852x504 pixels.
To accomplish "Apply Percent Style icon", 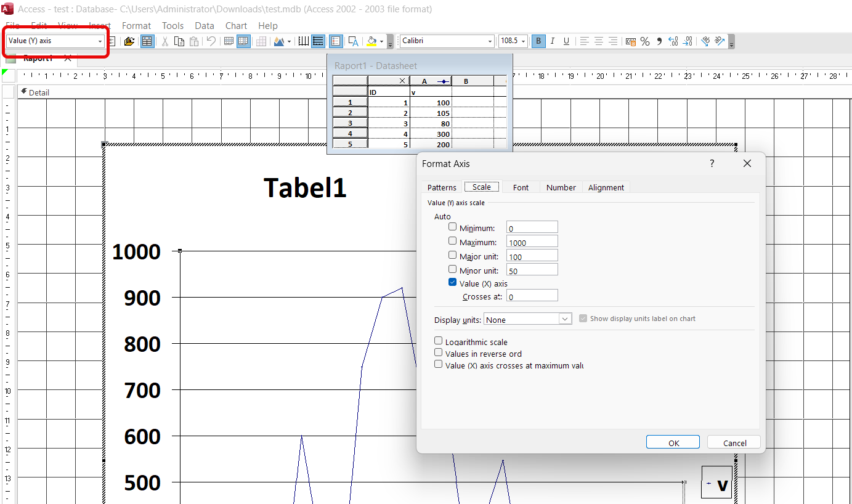I will [x=645, y=41].
